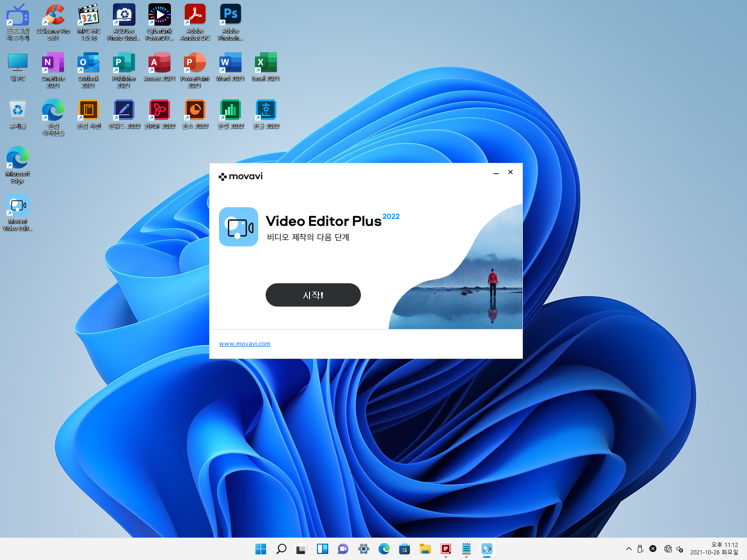Open Settings gear on taskbar
This screenshot has width=747, height=560.
pyautogui.click(x=364, y=549)
